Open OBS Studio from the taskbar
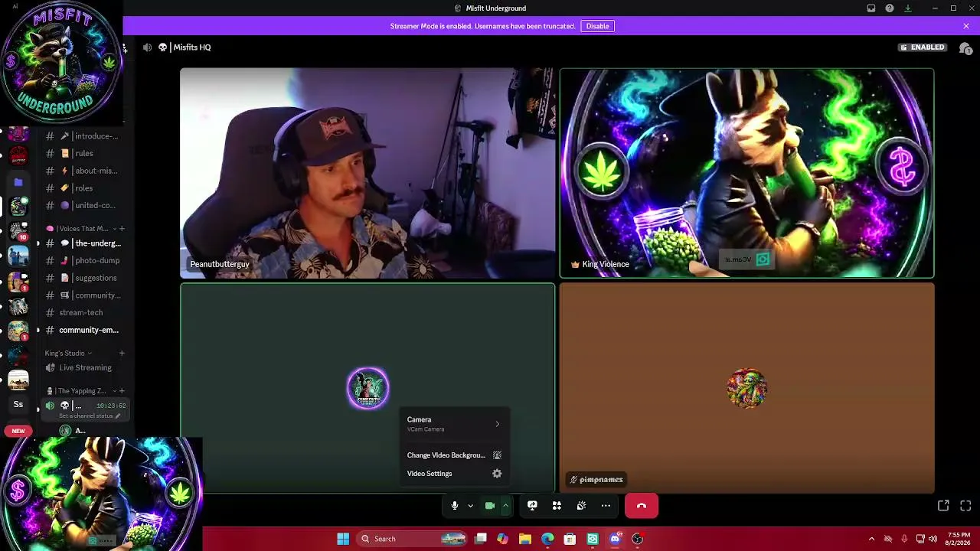The height and width of the screenshot is (551, 980). [x=637, y=539]
